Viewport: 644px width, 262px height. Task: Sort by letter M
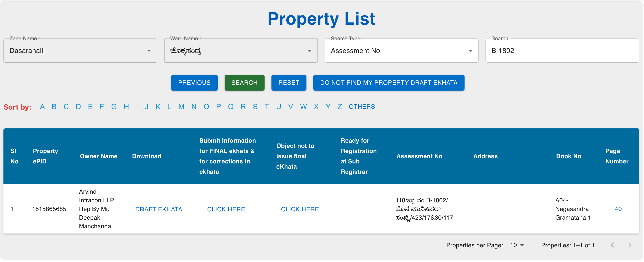(181, 107)
